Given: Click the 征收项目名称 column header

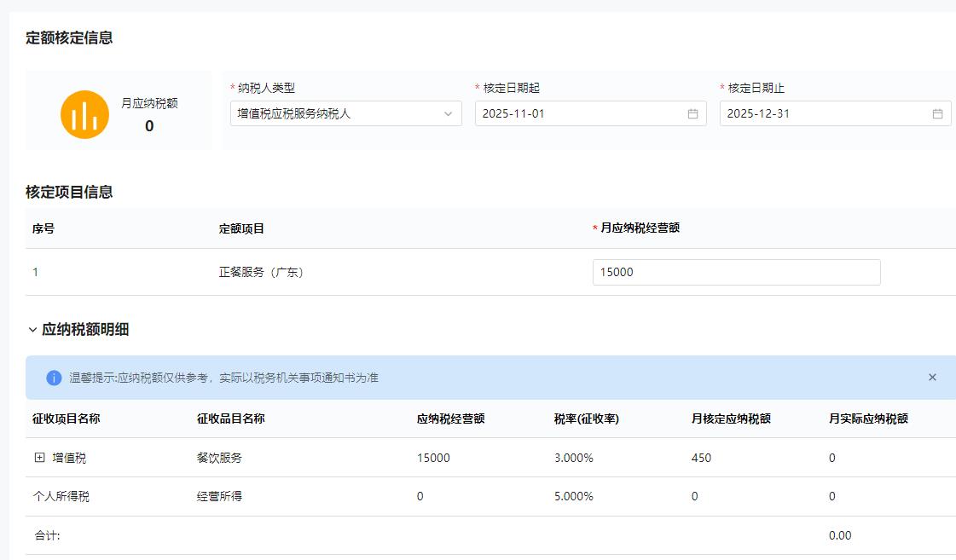Looking at the screenshot, I should tap(66, 419).
